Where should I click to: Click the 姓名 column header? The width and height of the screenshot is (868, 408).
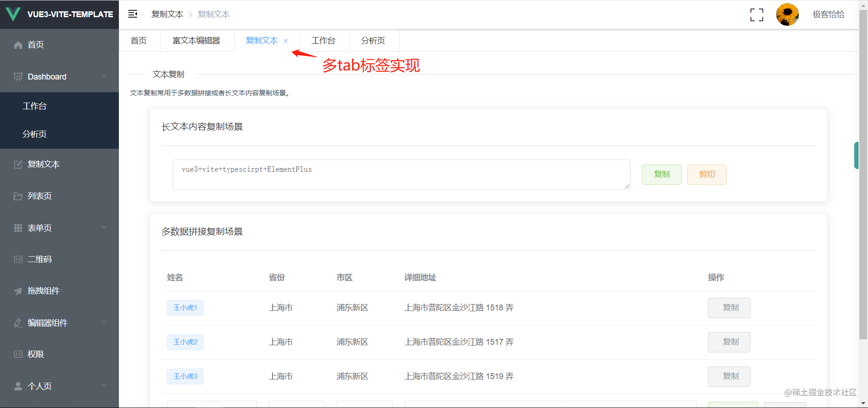pos(175,277)
